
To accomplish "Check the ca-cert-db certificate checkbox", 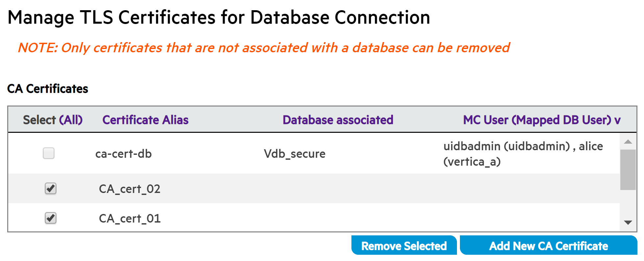I will coord(49,153).
